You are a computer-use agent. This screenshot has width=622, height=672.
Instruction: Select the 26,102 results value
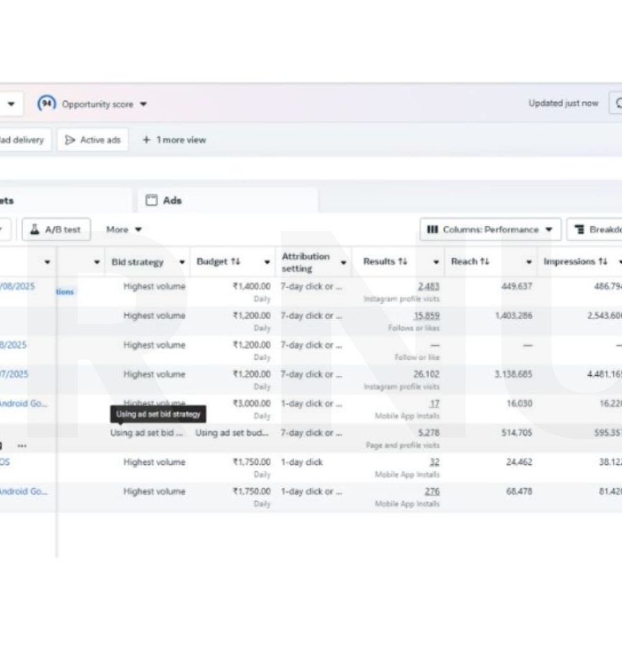[x=427, y=374]
